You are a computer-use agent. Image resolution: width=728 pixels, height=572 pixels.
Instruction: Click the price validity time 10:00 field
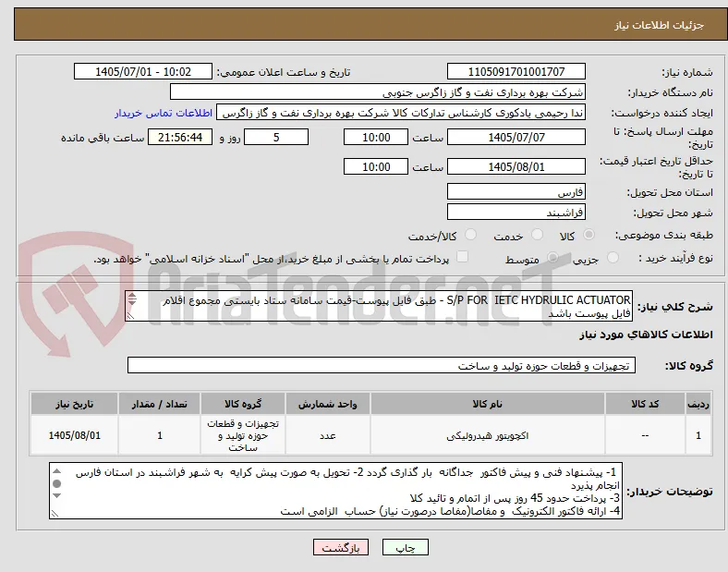[376, 166]
